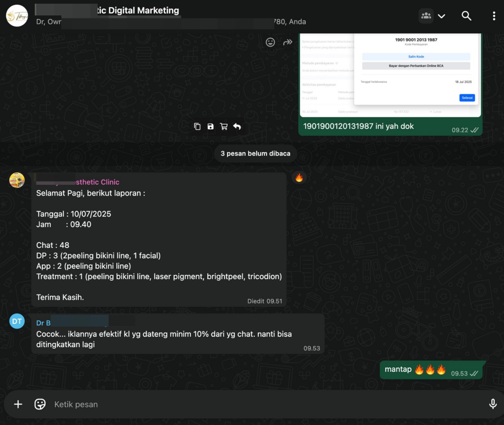This screenshot has width=504, height=425.
Task: Search messages with the magnifier icon
Action: (466, 16)
